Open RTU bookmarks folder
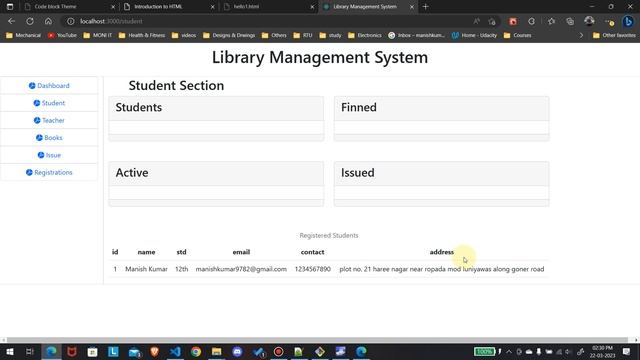640x360 pixels. [303, 36]
